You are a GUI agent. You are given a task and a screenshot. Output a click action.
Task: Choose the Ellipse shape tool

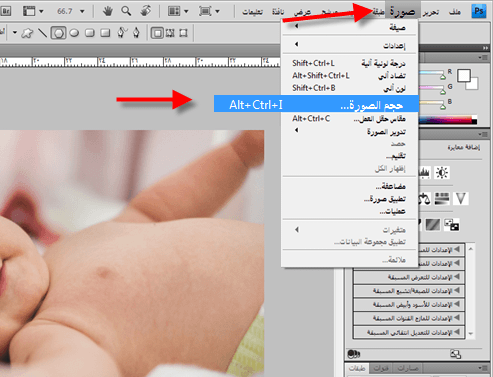(x=74, y=33)
